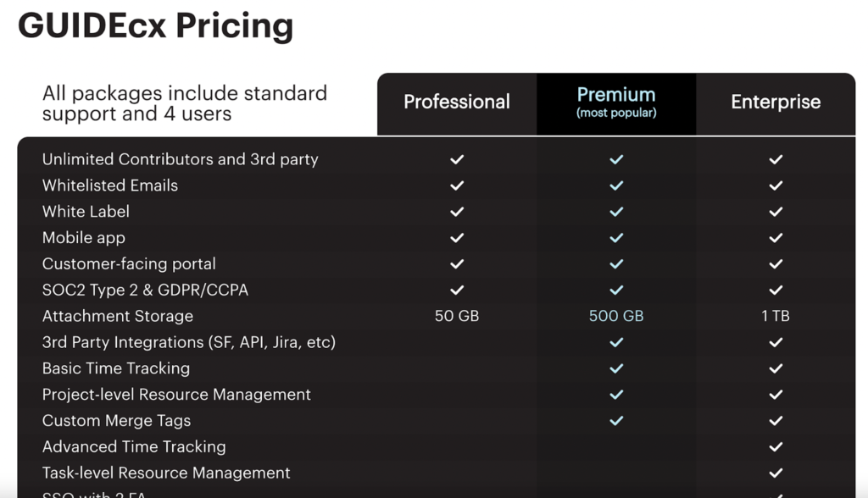Click the 1 TB Enterprise storage value

point(776,316)
